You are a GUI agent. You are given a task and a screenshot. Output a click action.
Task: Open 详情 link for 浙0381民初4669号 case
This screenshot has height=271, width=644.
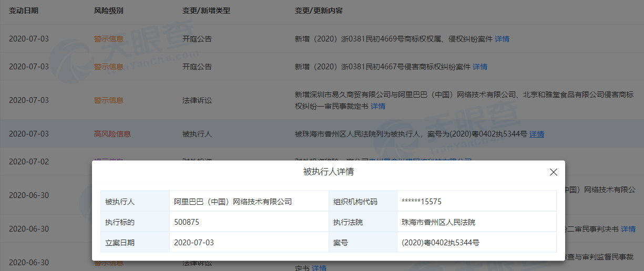(502, 39)
